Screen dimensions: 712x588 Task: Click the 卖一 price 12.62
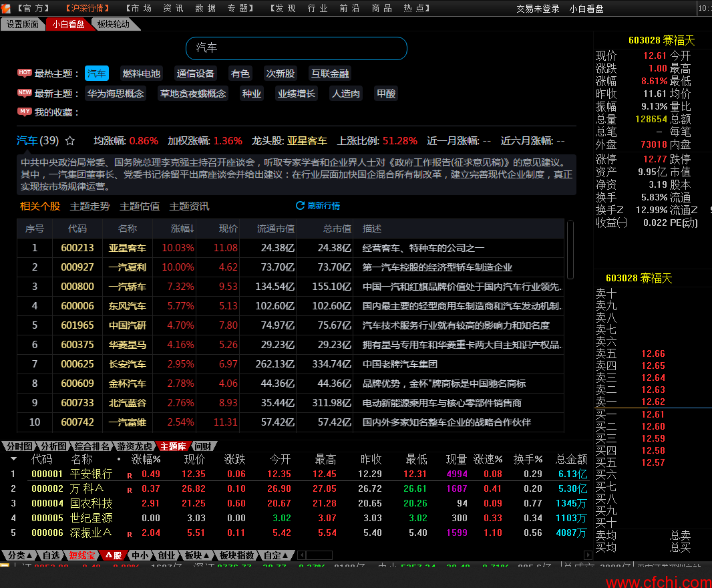point(653,402)
